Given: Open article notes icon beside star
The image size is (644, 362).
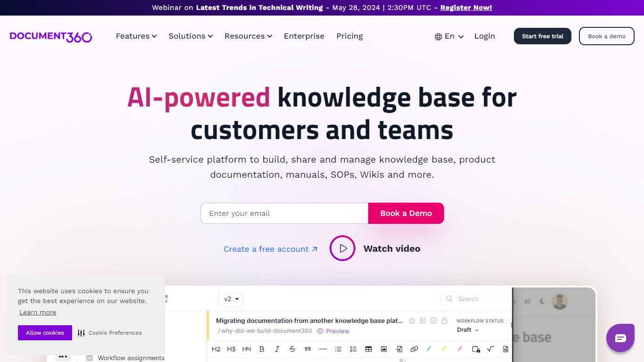Looking at the screenshot, I should (423, 321).
